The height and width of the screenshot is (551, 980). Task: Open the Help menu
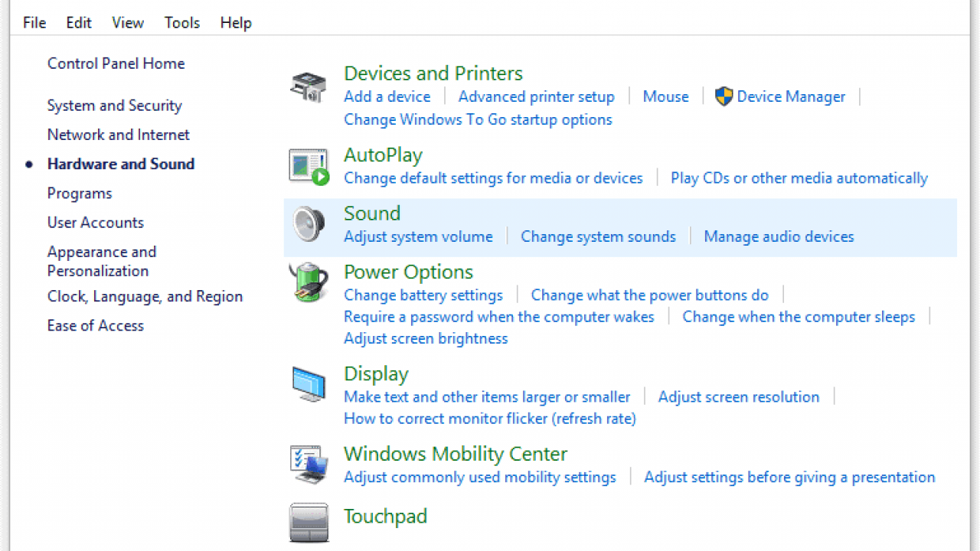[236, 23]
